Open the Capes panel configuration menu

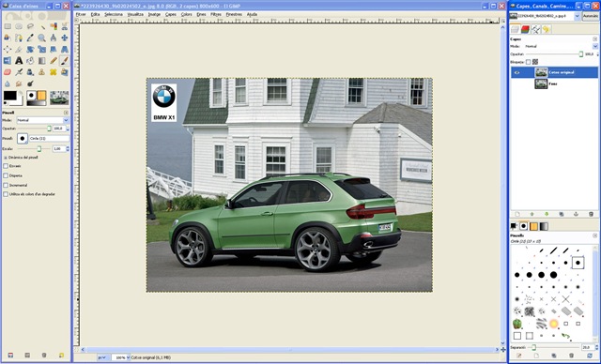coord(594,39)
